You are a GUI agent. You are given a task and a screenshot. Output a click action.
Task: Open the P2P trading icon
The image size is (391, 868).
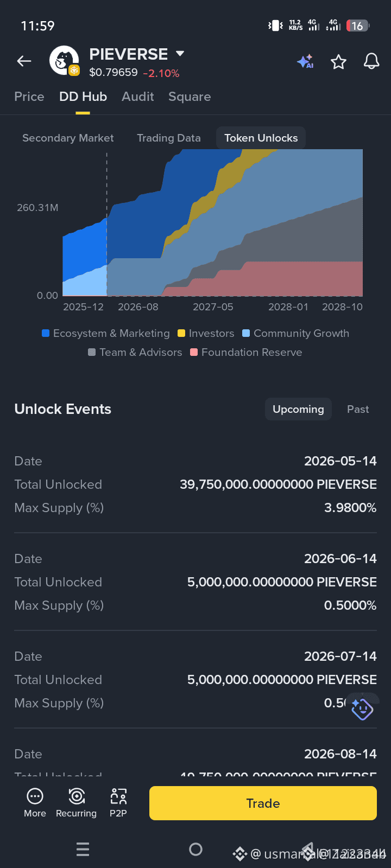pos(118,802)
